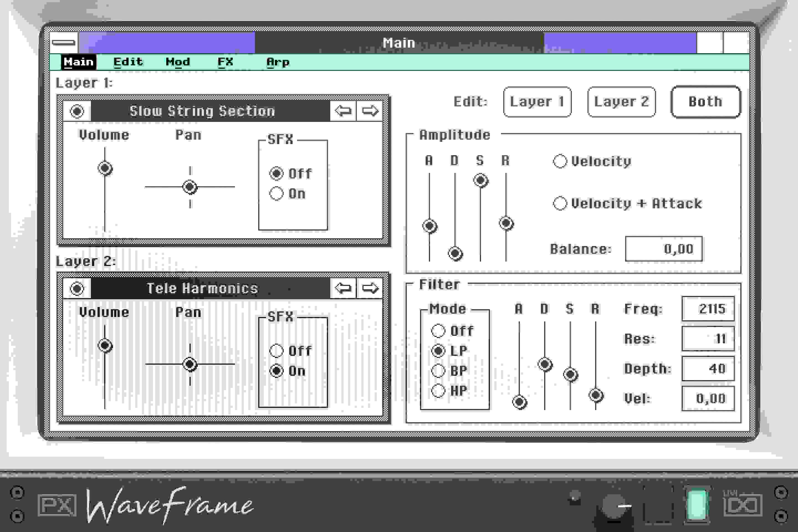The image size is (798, 532).
Task: Turn SFX Off for Tele Harmonics
Action: (276, 351)
